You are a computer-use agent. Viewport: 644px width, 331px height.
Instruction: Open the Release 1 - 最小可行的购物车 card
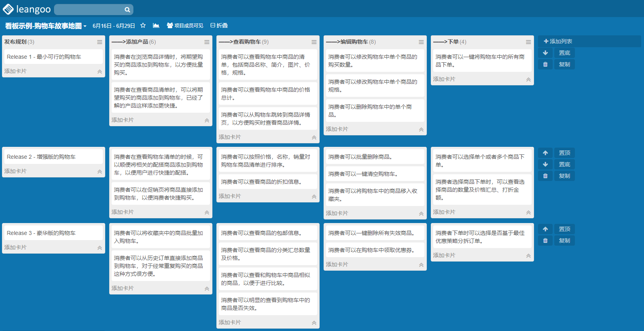pos(53,57)
